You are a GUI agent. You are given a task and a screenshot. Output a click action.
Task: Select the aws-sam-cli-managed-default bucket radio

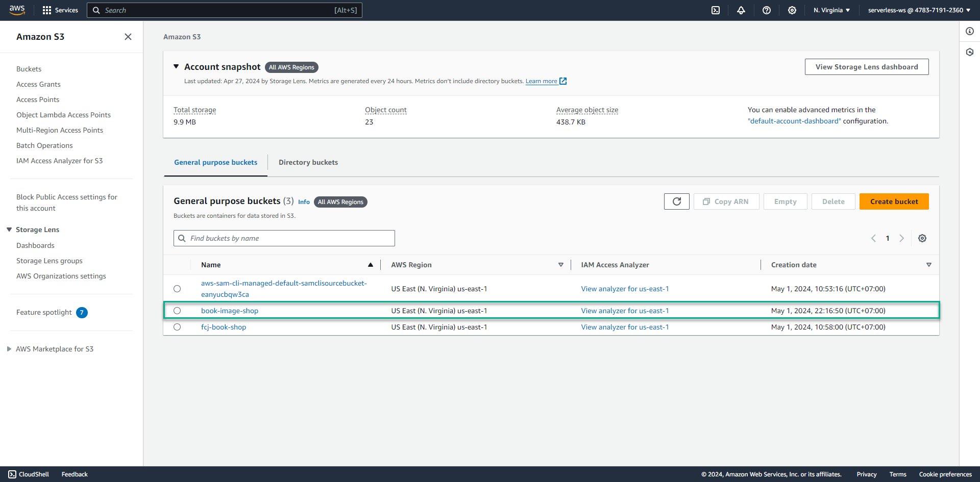(x=177, y=289)
